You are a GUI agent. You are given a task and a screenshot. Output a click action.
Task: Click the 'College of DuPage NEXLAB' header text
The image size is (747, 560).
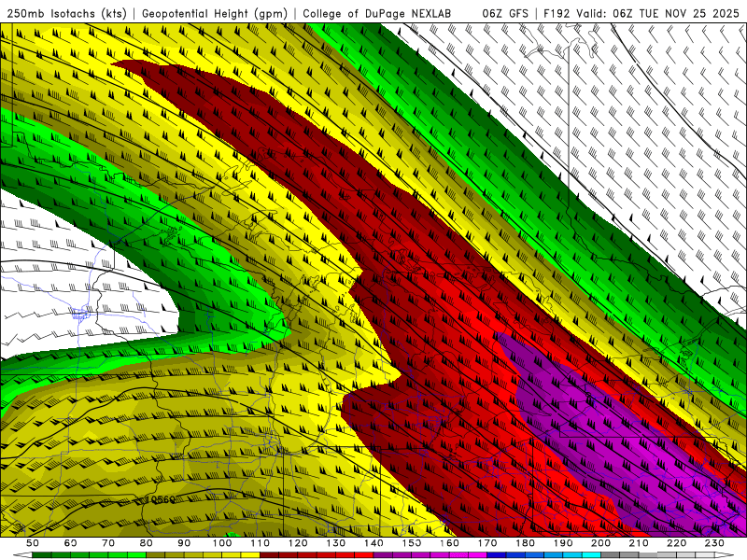pyautogui.click(x=377, y=13)
